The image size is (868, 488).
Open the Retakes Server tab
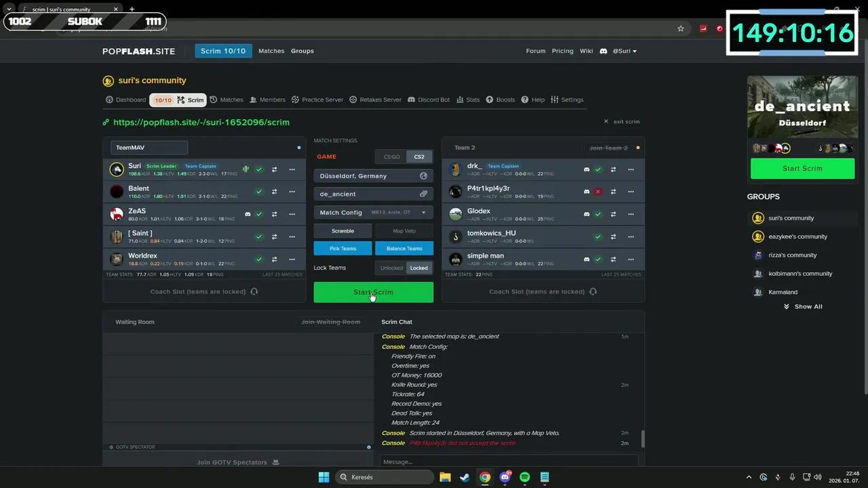pos(375,100)
